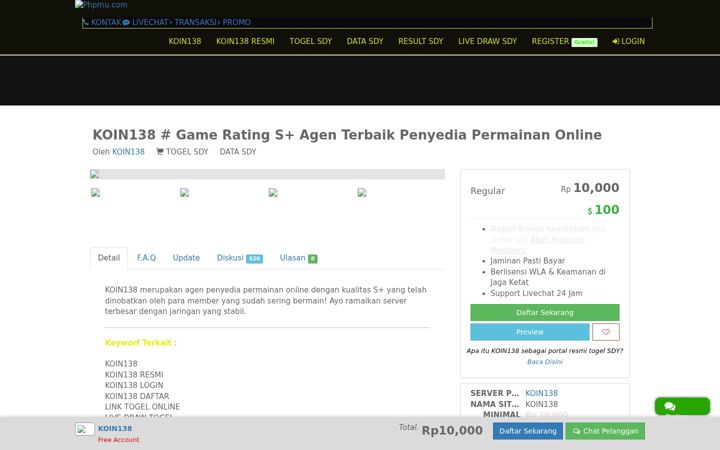Viewport: 720px width, 450px height.
Task: Click the LOGIN menu item
Action: coord(628,41)
